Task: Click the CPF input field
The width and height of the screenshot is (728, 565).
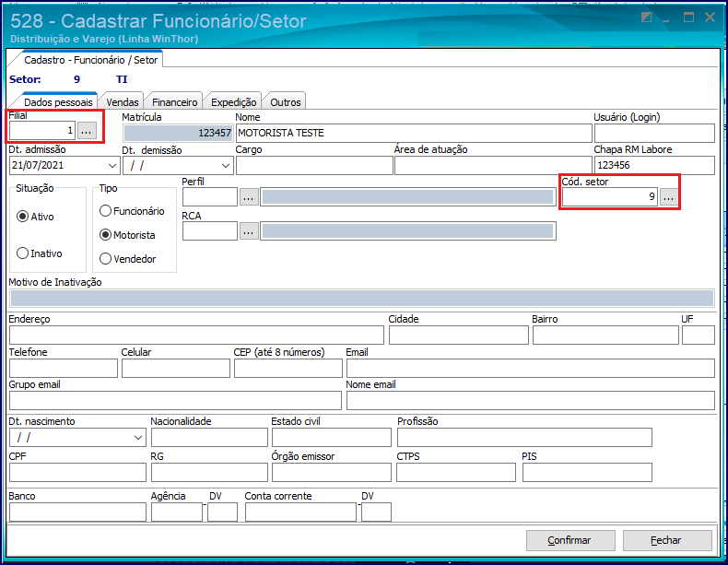Action: click(x=77, y=473)
